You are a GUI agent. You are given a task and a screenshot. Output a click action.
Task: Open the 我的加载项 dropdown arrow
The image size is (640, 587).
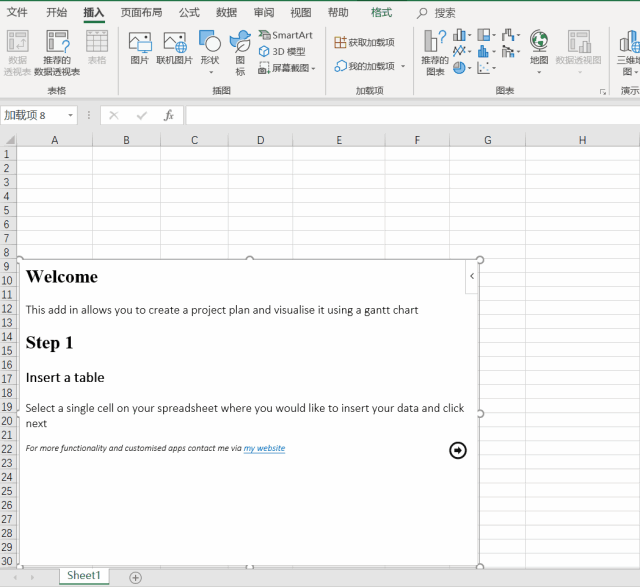pyautogui.click(x=403, y=66)
